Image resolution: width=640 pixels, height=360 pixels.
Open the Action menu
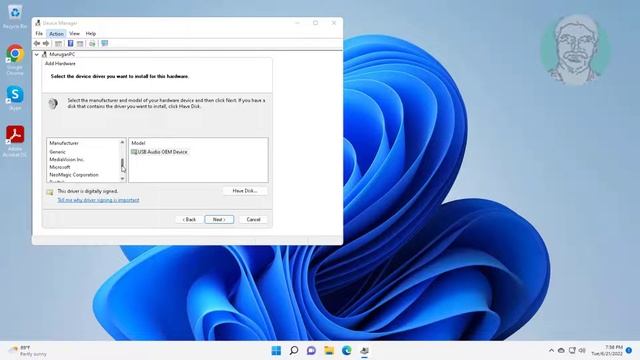56,33
